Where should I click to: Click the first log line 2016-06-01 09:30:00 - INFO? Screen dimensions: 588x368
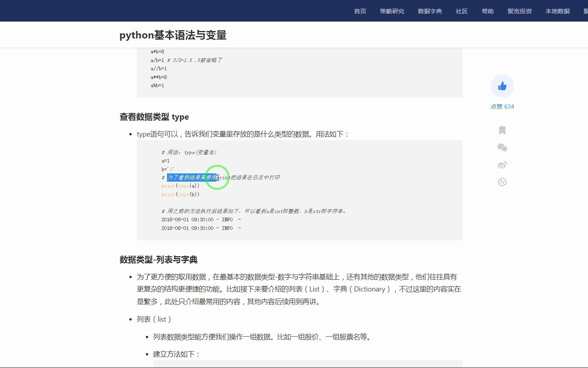[201, 220]
